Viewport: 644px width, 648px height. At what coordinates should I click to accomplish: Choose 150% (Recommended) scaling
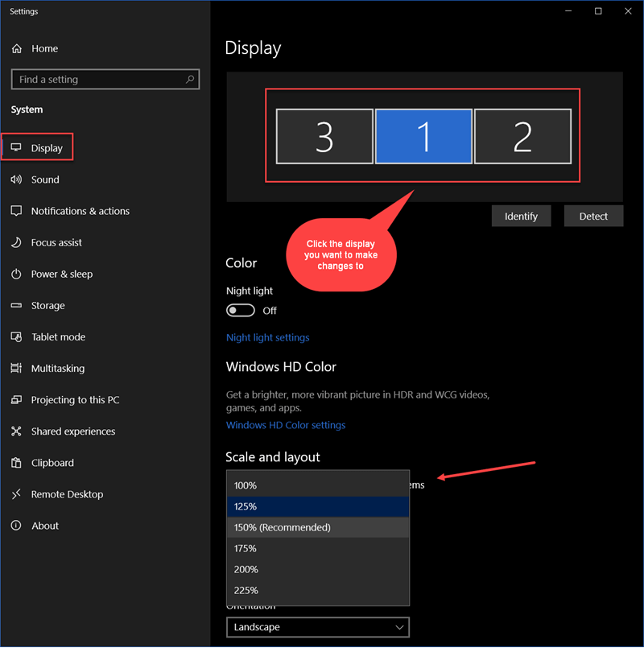[x=317, y=527]
